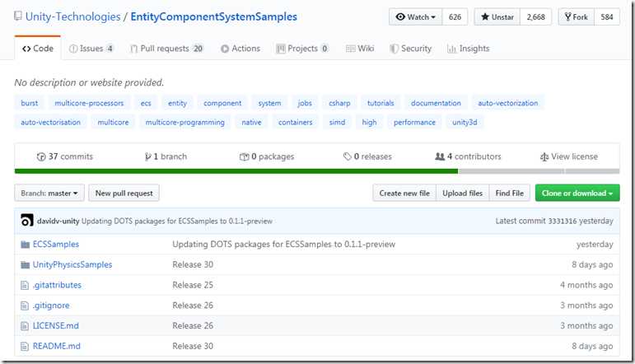Click the Release 25 commit message
This screenshot has width=635, height=364.
(x=193, y=285)
